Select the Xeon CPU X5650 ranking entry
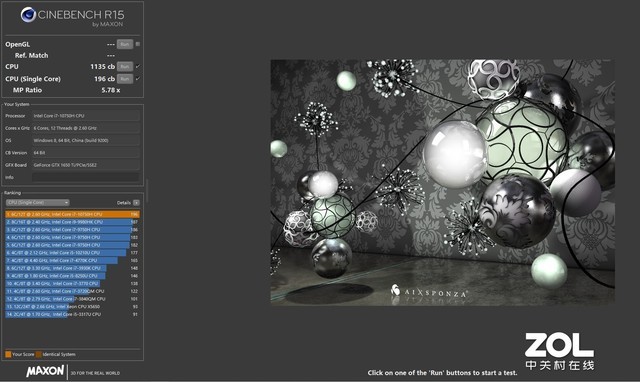The image size is (640, 382). click(72, 306)
